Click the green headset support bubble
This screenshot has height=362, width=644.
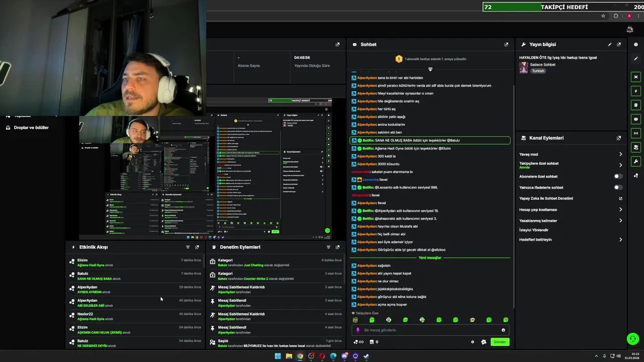pyautogui.click(x=632, y=339)
